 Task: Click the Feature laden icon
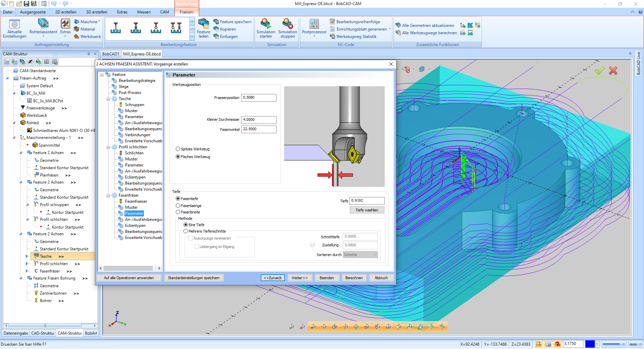(203, 24)
